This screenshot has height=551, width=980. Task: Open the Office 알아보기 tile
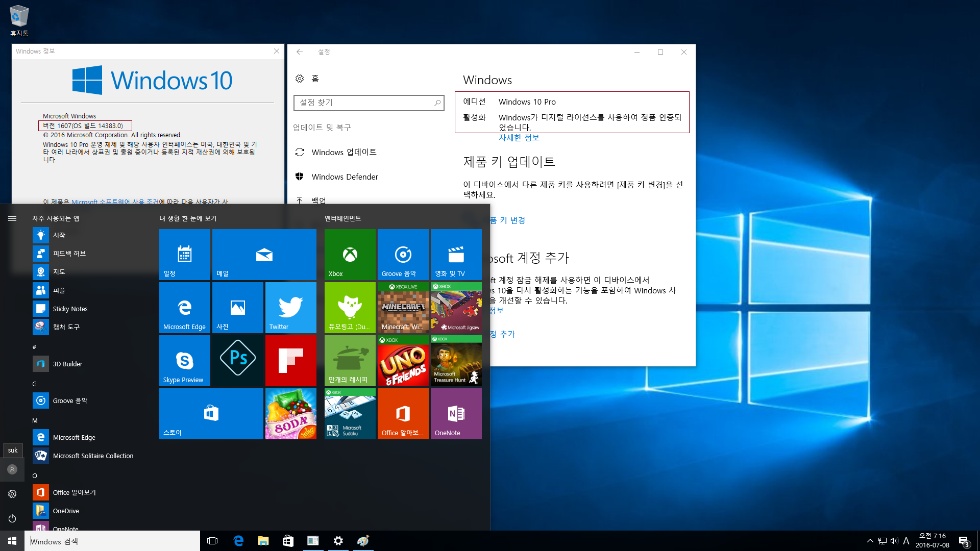pyautogui.click(x=403, y=413)
